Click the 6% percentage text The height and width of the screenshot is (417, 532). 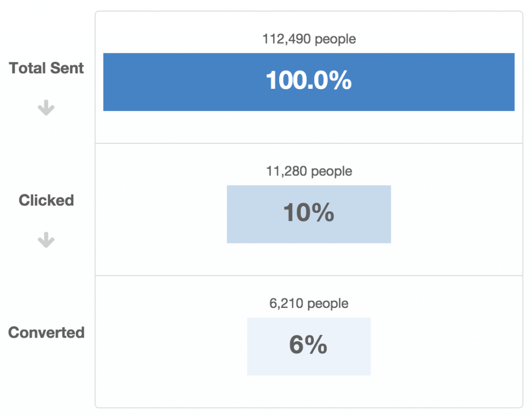point(309,345)
